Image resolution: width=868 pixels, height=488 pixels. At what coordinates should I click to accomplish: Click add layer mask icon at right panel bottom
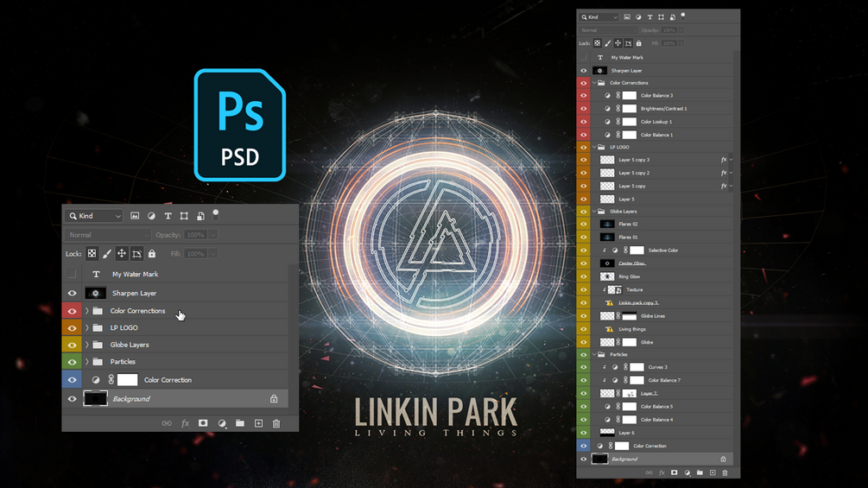pyautogui.click(x=675, y=472)
